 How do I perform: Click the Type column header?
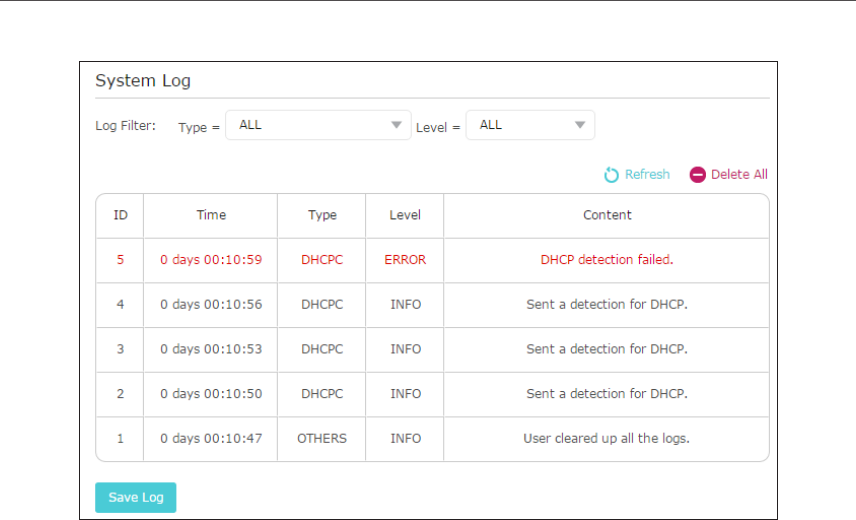point(322,215)
